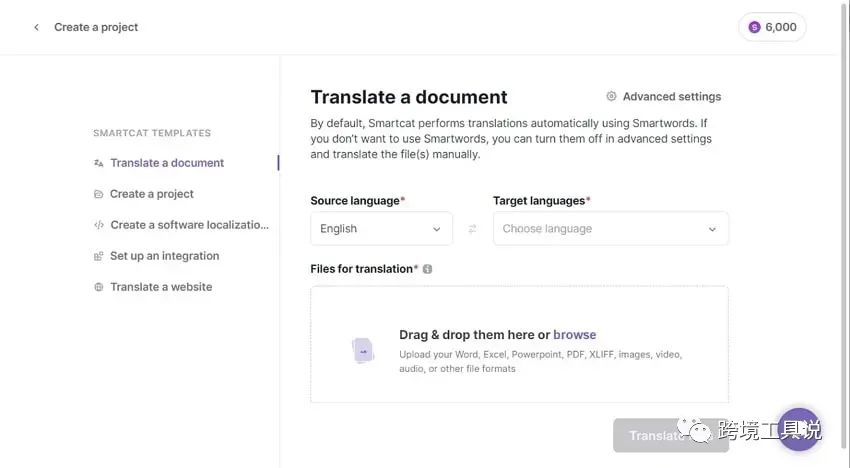Select Create a software localization template

[189, 225]
